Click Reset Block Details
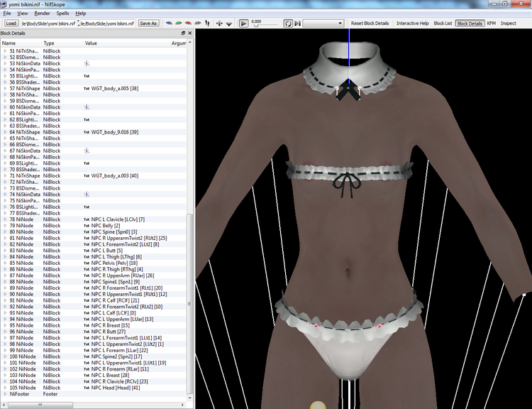This screenshot has height=409, width=532. coord(370,23)
